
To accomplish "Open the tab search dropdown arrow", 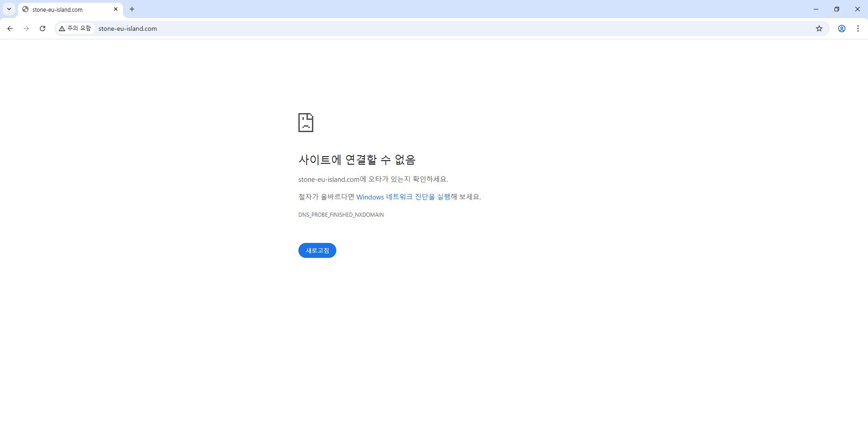I will coord(9,9).
